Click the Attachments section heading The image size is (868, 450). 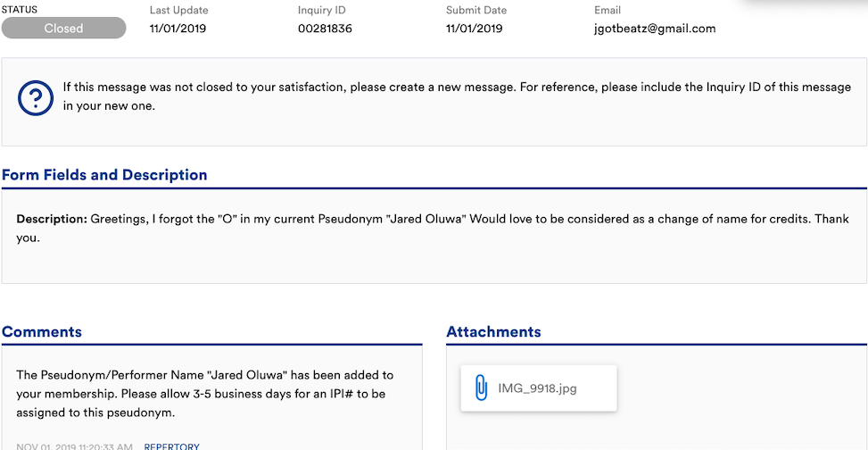pyautogui.click(x=493, y=332)
